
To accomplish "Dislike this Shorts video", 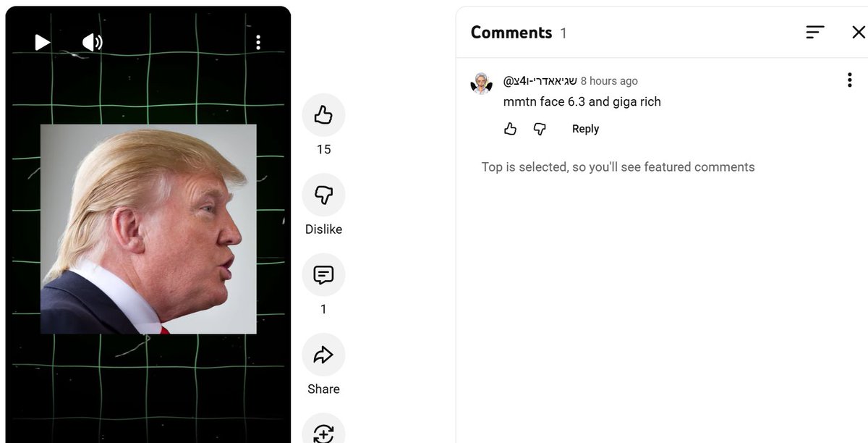I will (x=323, y=195).
